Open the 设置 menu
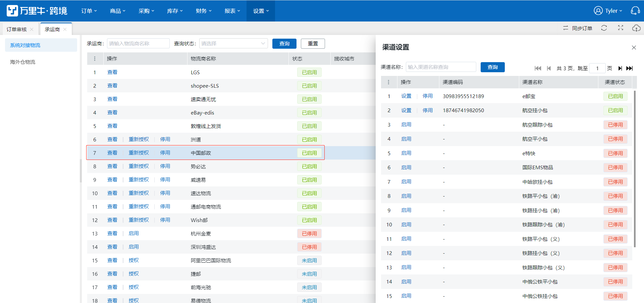 (261, 11)
